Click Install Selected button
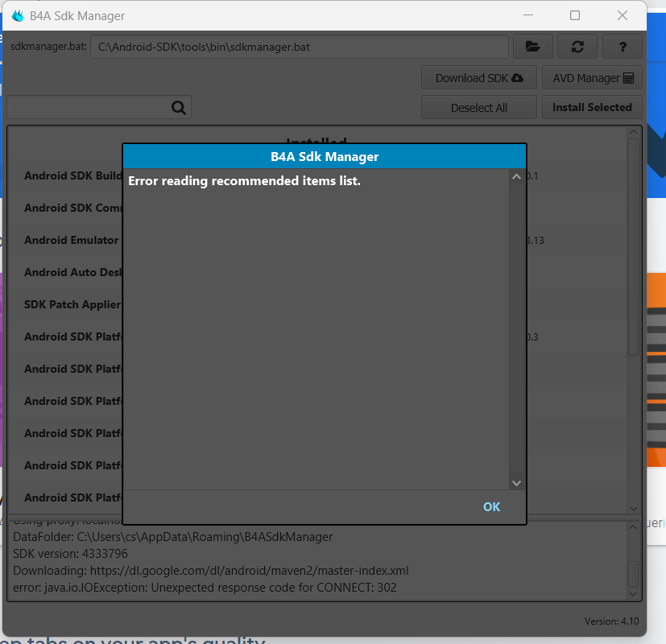 click(592, 107)
